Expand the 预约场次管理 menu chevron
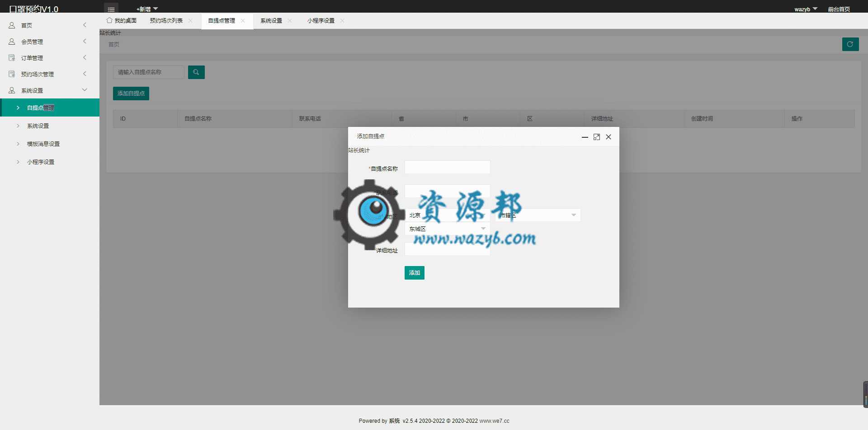Screen dimensions: 868x430 [85, 74]
